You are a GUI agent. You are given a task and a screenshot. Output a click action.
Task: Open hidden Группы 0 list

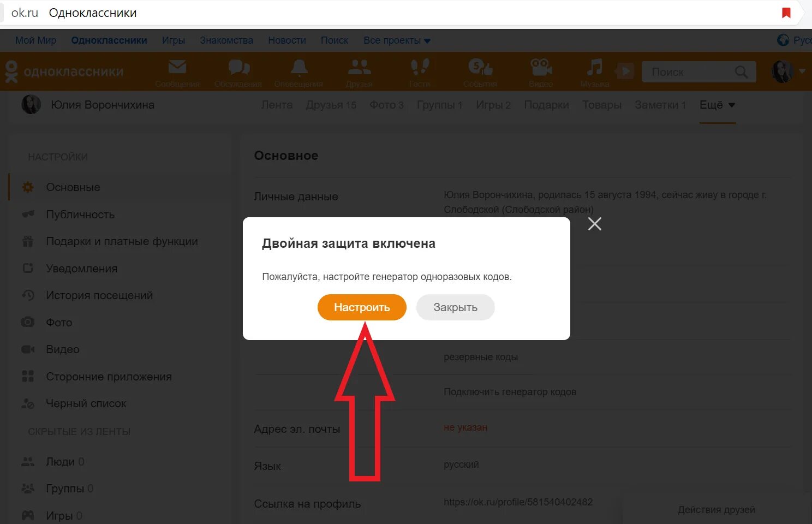coord(69,489)
